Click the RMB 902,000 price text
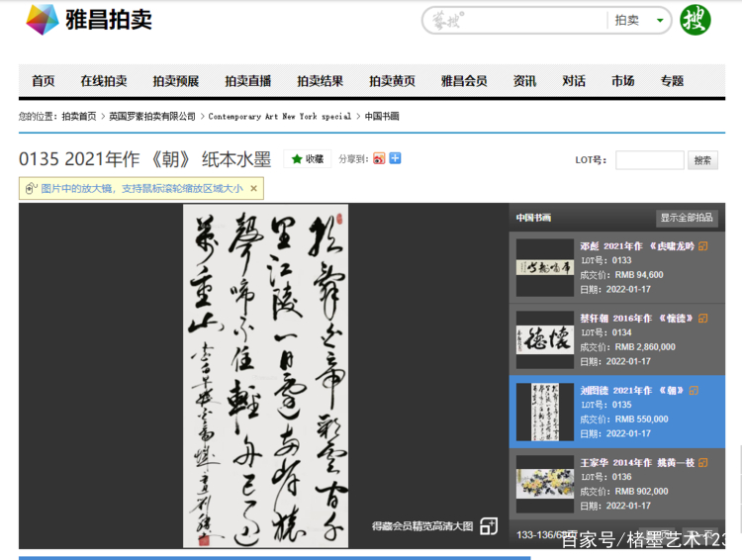The image size is (742, 560). (642, 492)
